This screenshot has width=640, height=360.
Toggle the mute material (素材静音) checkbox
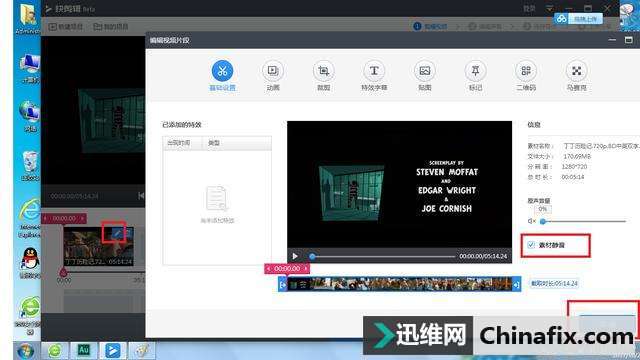531,245
